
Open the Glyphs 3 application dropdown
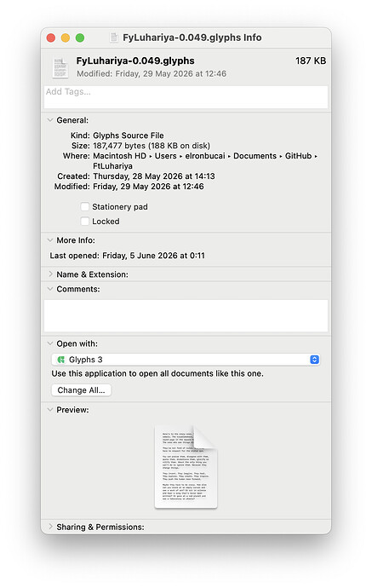tap(186, 360)
